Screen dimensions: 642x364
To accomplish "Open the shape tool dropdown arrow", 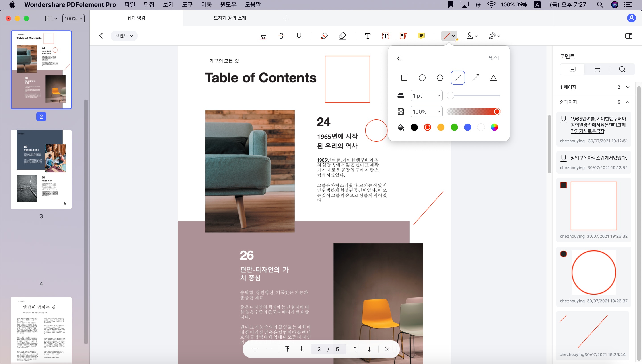I will [453, 36].
